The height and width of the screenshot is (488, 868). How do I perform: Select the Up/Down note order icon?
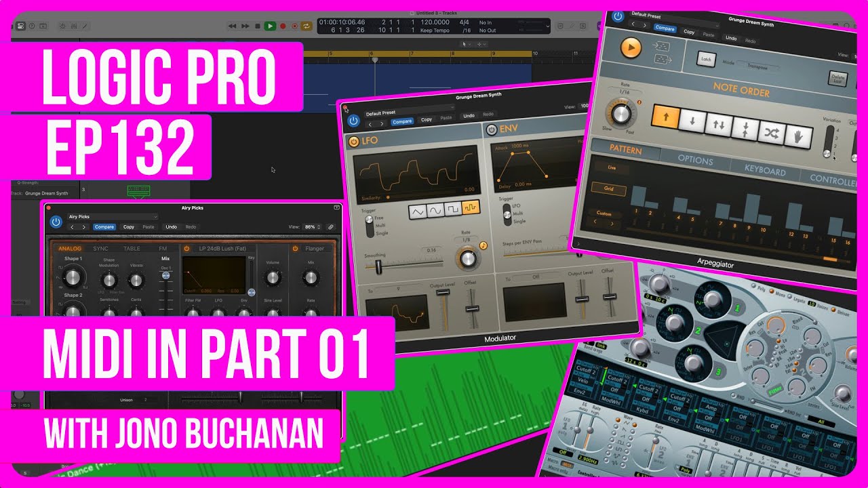(718, 125)
